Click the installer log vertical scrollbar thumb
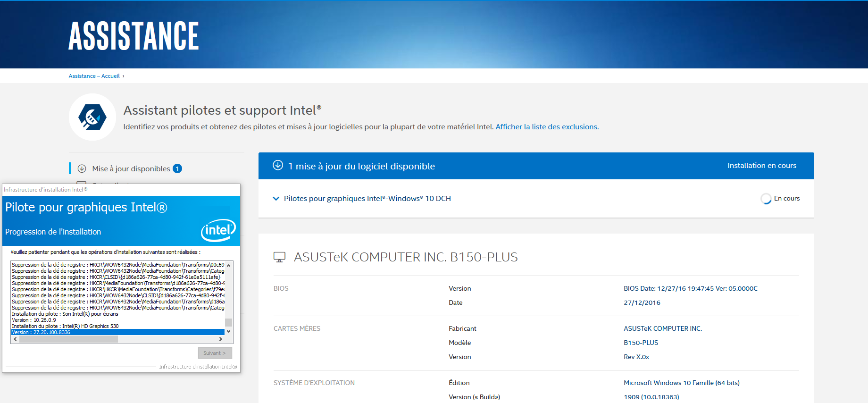Image resolution: width=868 pixels, height=403 pixels. click(x=228, y=322)
